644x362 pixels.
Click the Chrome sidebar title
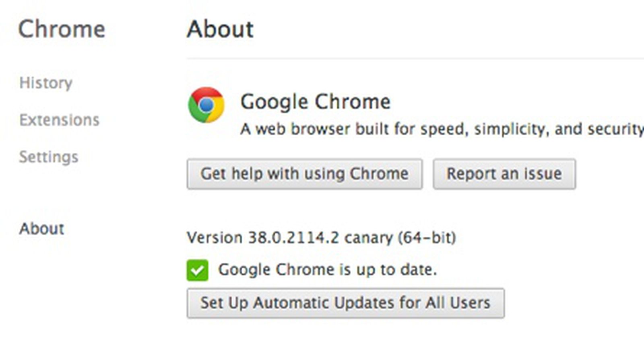[x=62, y=29]
